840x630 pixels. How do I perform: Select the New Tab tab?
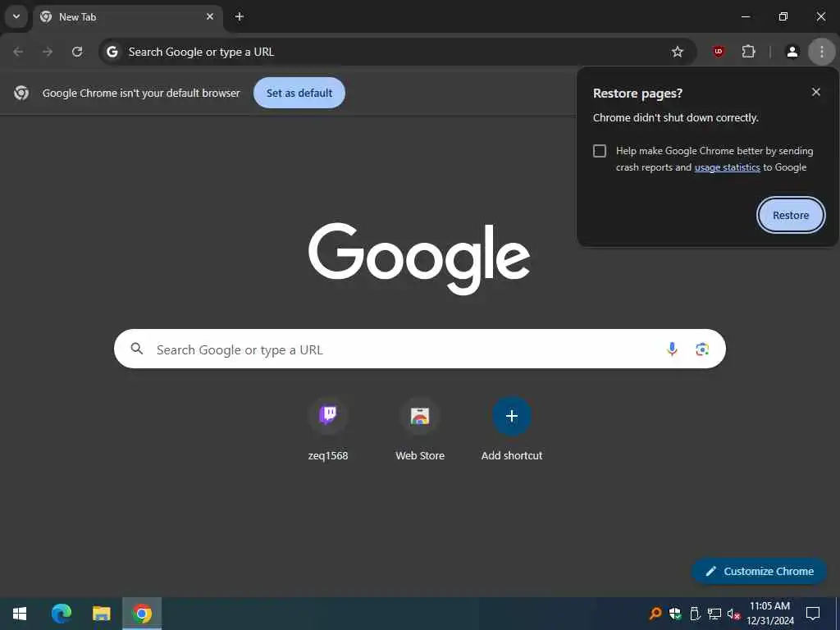[x=129, y=17]
